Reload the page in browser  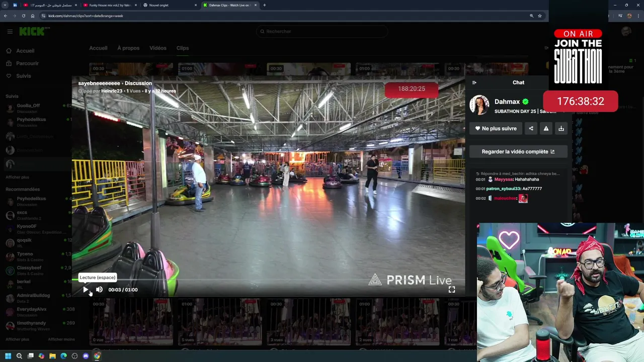pyautogui.click(x=23, y=16)
